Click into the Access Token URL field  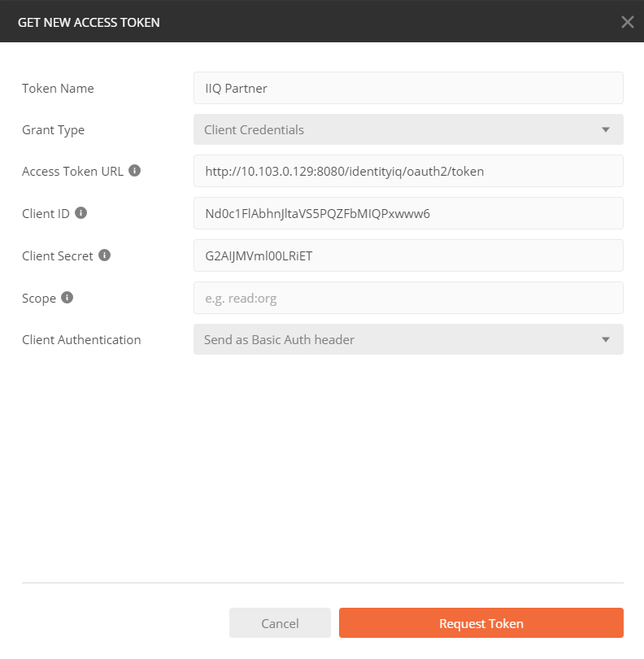(x=408, y=172)
